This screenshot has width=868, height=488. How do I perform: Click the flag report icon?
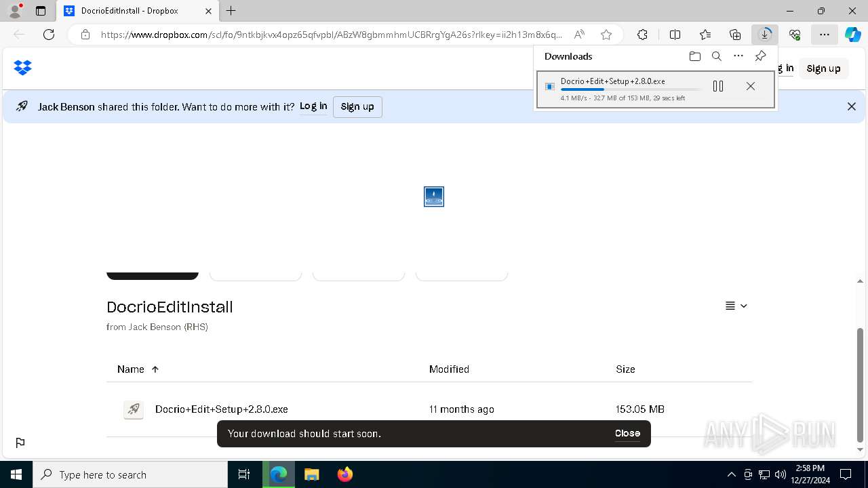[x=20, y=443]
